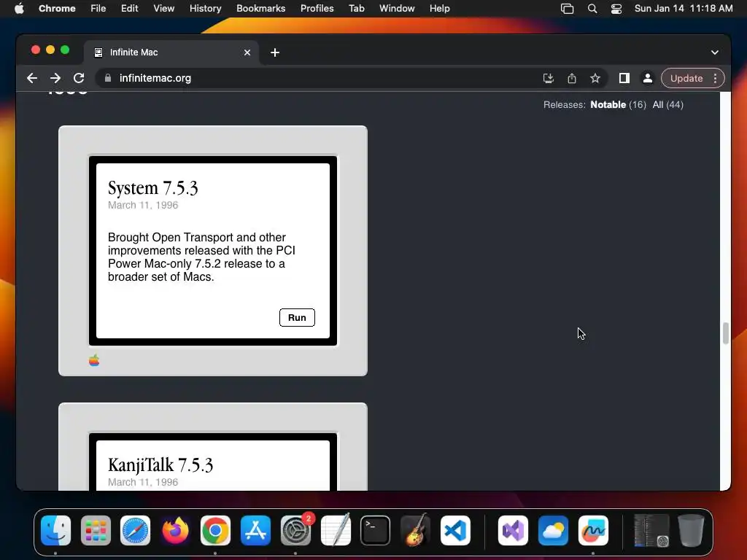Image resolution: width=747 pixels, height=560 pixels.
Task: Show All (44) releases filter
Action: (x=668, y=105)
